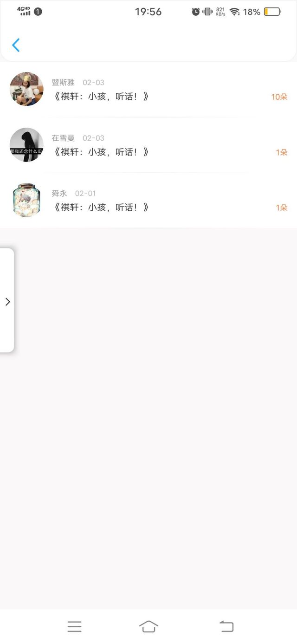The image size is (297, 644).
Task: Expand the side drawer chevron handle
Action: coord(7,301)
